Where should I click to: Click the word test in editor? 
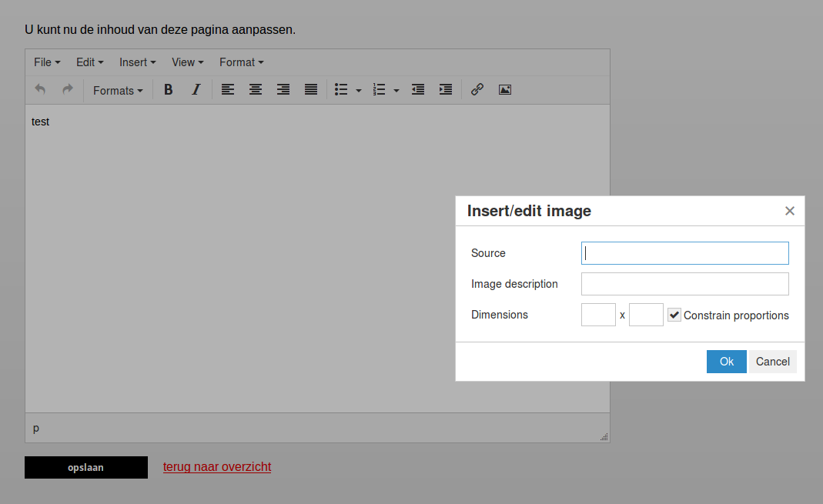pyautogui.click(x=40, y=122)
